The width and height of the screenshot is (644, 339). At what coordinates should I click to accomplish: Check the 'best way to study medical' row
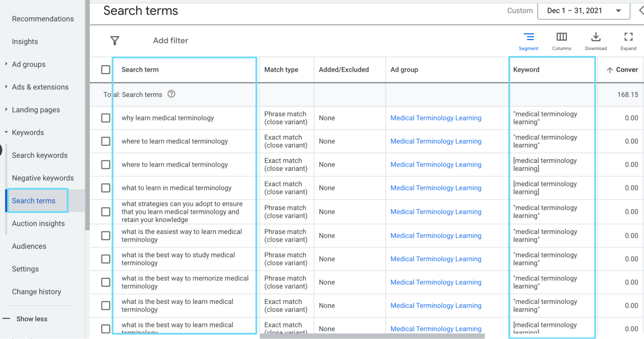pos(106,259)
